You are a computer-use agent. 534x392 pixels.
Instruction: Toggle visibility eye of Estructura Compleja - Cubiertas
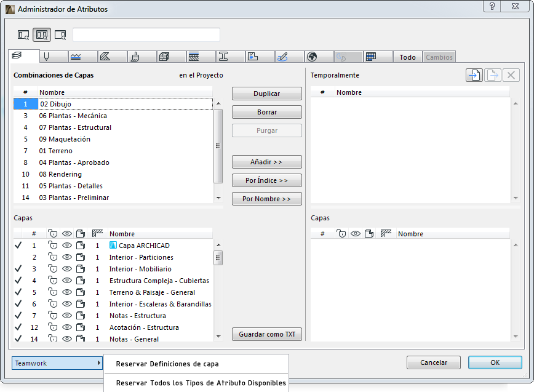click(x=67, y=280)
